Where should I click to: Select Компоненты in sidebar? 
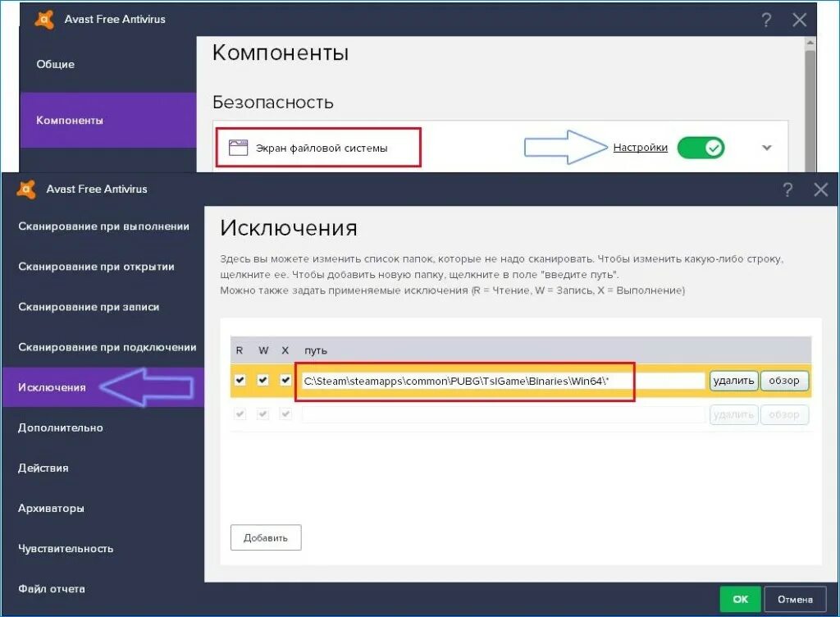click(108, 120)
